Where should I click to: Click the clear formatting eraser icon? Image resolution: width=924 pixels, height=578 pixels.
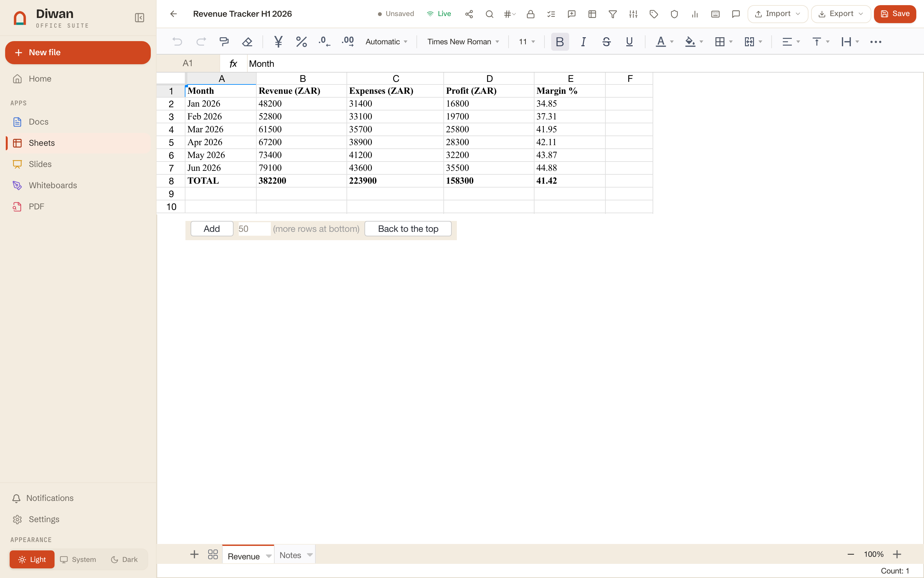[x=247, y=42]
